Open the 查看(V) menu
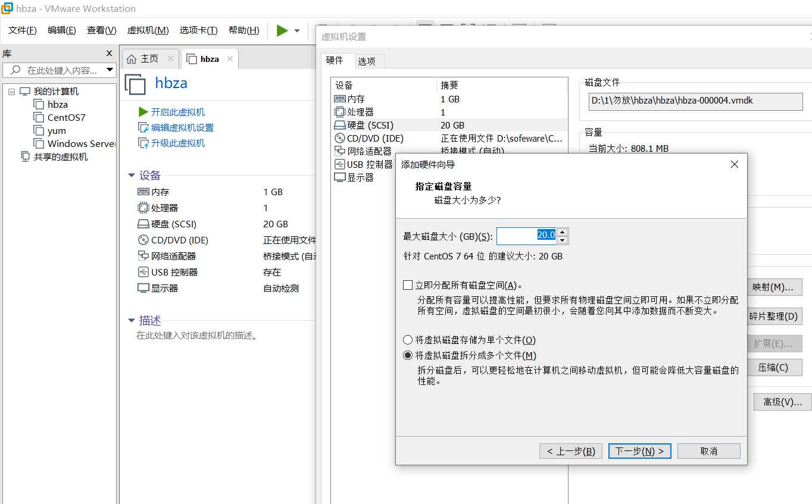The image size is (812, 504). [101, 30]
